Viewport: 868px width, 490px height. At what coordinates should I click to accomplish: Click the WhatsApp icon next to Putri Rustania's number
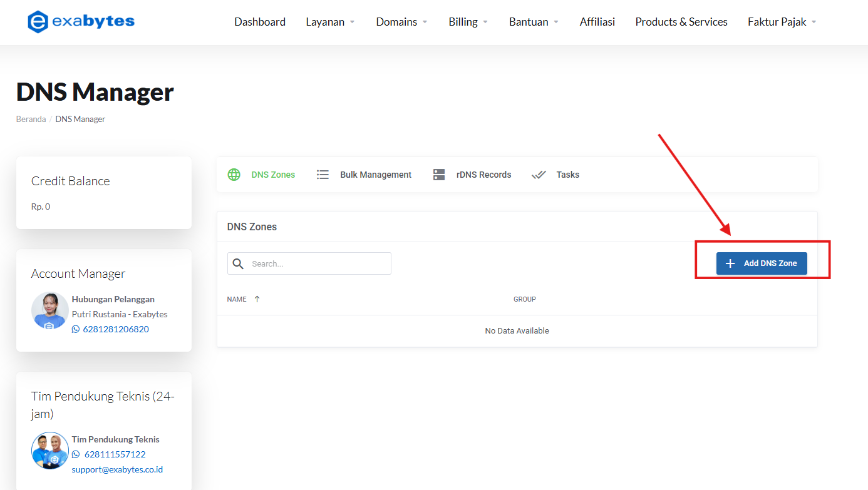75,329
